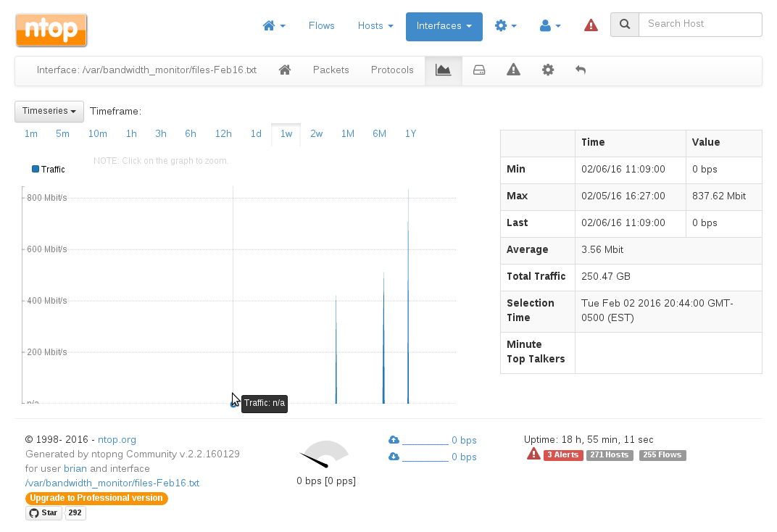Click the back arrow icon tab

(581, 70)
